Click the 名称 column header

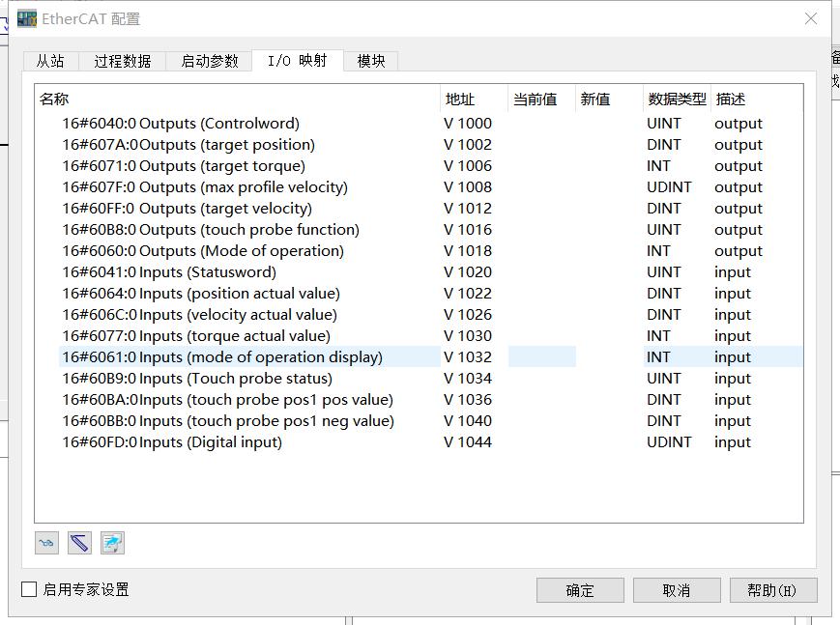tap(238, 99)
